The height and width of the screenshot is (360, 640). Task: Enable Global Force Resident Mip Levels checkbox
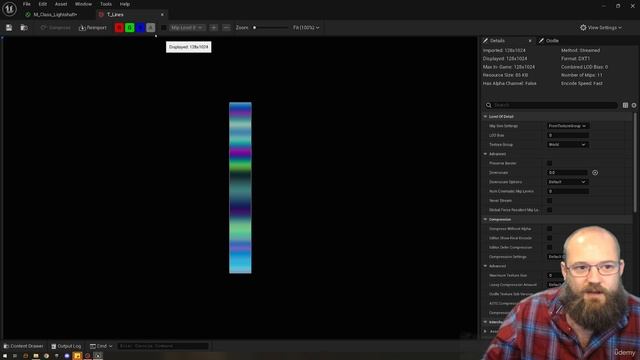click(x=549, y=210)
